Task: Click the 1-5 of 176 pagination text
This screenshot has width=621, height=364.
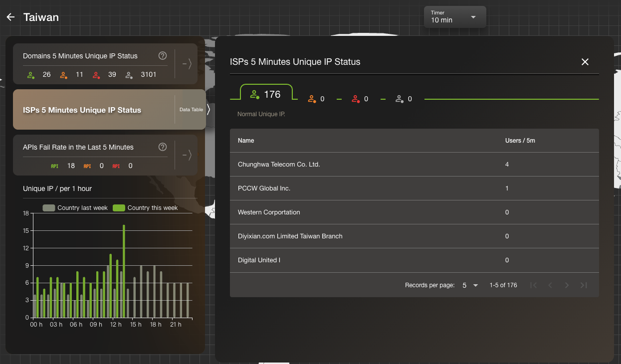Action: coord(503,285)
